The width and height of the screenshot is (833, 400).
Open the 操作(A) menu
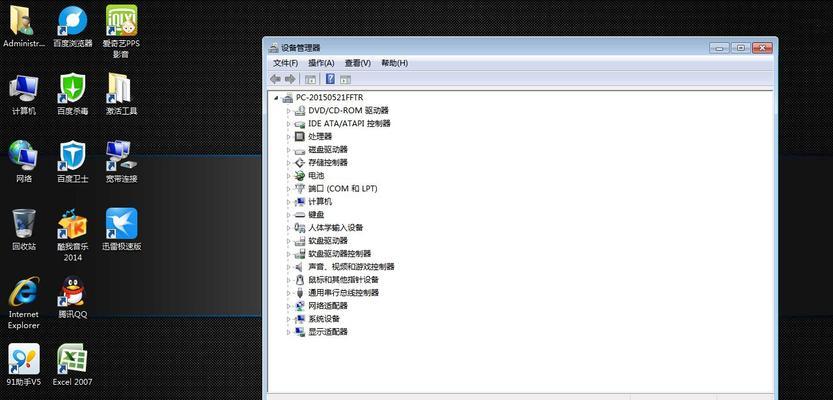(x=321, y=63)
